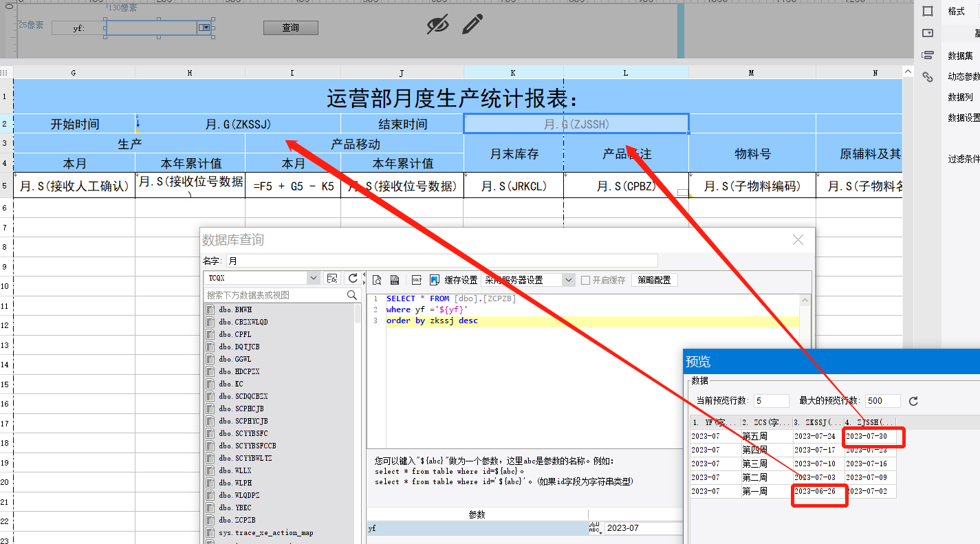
Task: Select dbo.SCPHYCJB in table list
Action: (x=243, y=421)
